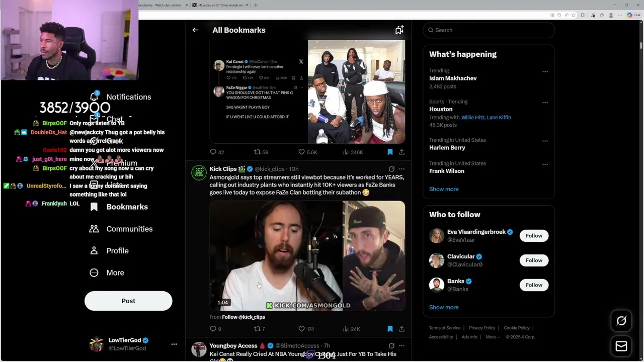Open Willie Fritz trend link

point(472,117)
